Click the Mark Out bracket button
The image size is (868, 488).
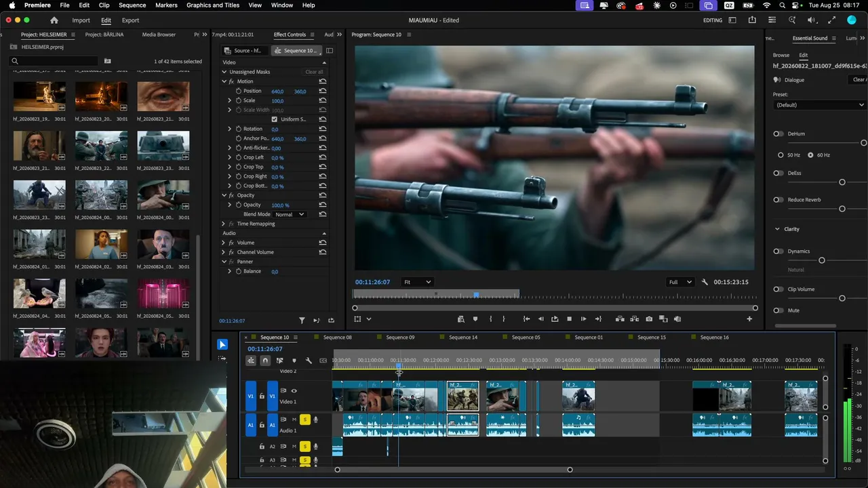pos(503,319)
